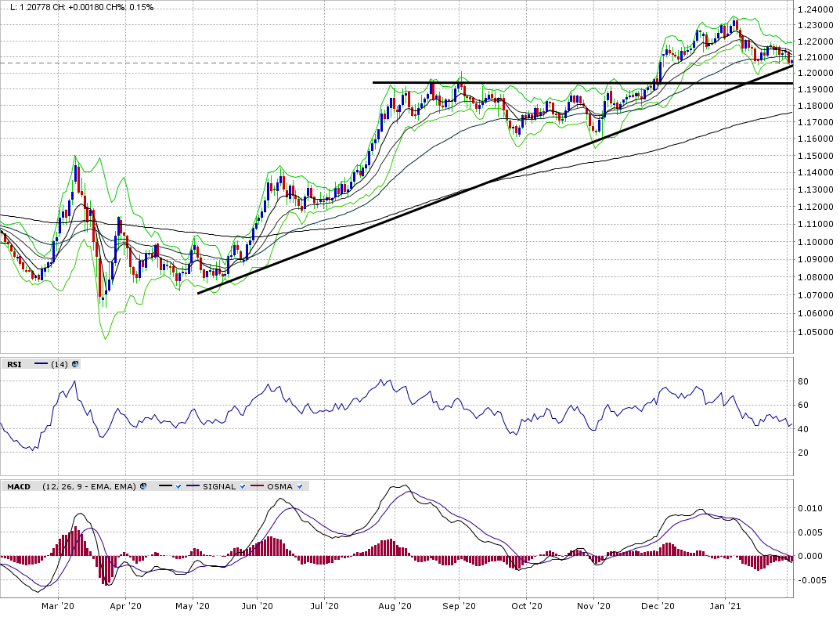Click the SIGNAL legend label
The width and height of the screenshot is (840, 617).
pos(219,486)
